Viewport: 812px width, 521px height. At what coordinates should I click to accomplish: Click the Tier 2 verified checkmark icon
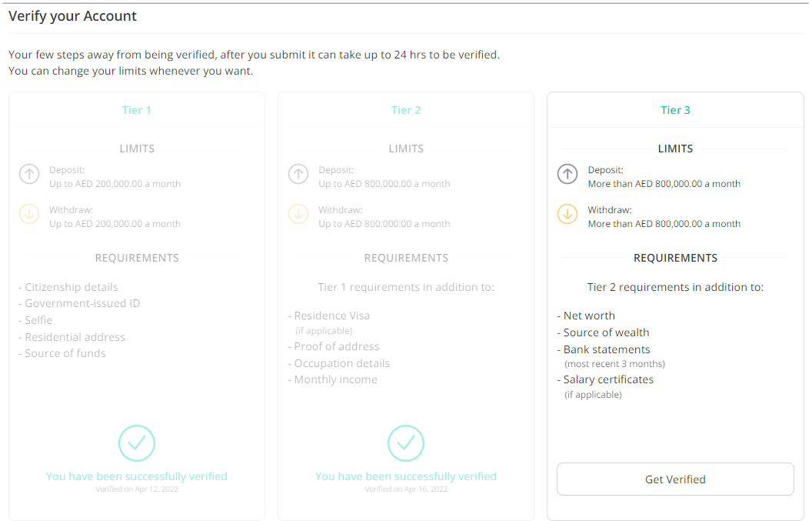click(x=406, y=443)
